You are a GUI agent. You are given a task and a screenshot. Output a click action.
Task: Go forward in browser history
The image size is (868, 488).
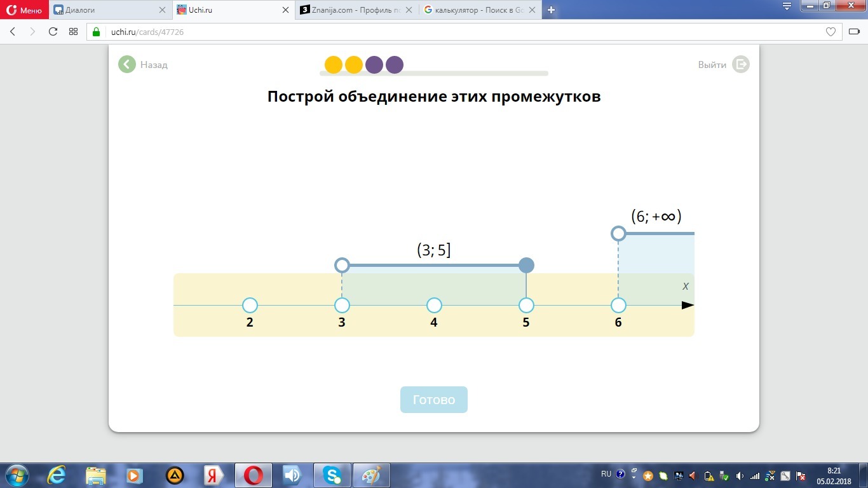(32, 32)
